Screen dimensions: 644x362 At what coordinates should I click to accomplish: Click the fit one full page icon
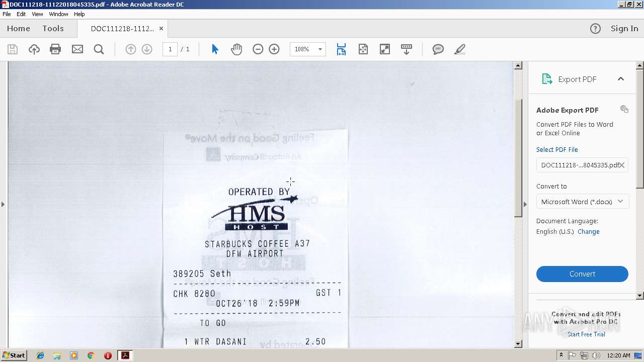pyautogui.click(x=363, y=49)
